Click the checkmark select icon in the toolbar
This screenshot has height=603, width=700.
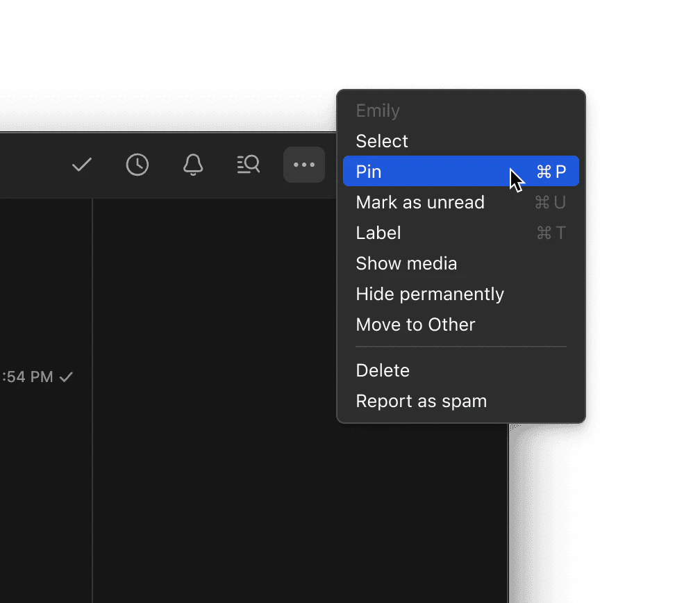pos(81,165)
